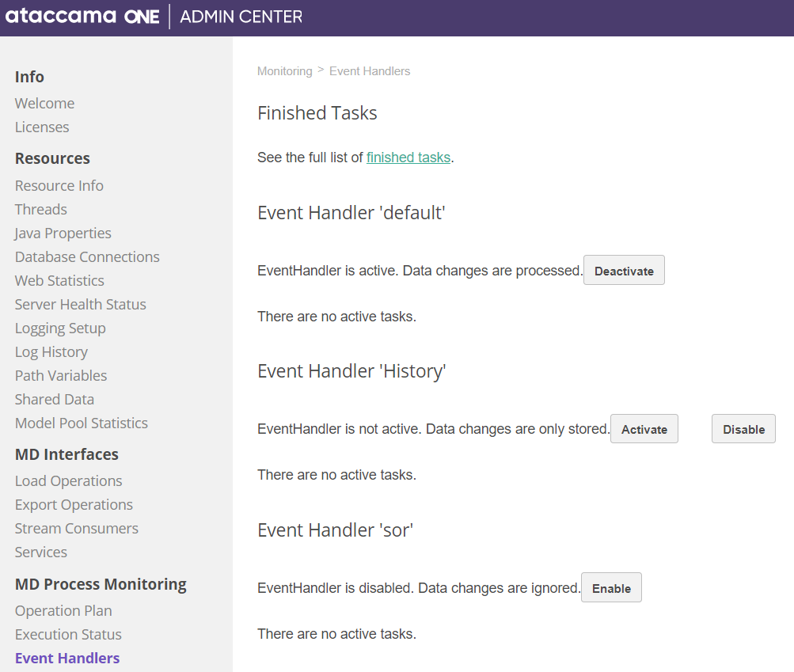Go to Monitoring in the breadcrumb

[x=284, y=71]
